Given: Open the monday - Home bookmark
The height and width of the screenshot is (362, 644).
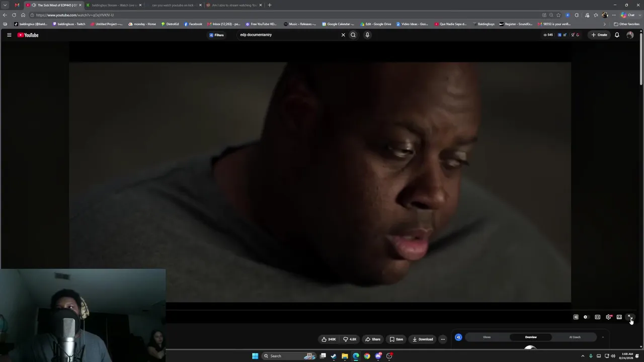Looking at the screenshot, I should pyautogui.click(x=142, y=24).
